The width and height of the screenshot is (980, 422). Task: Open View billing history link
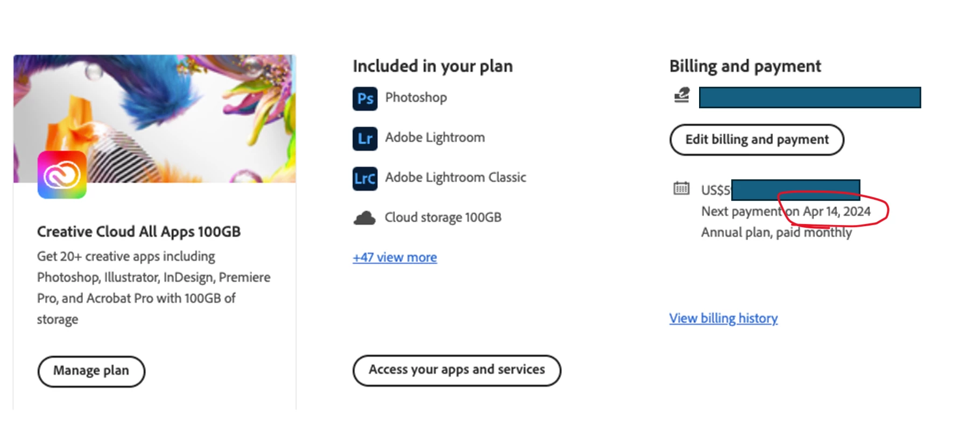(723, 318)
